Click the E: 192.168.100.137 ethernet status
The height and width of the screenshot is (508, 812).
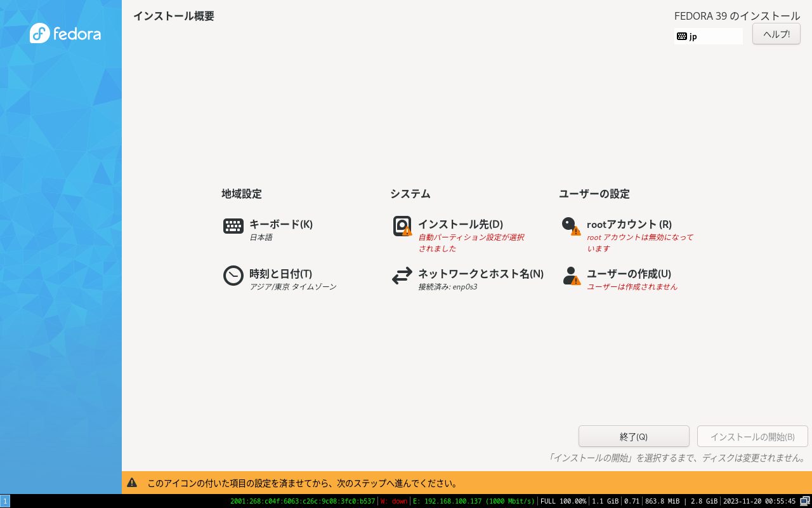point(474,501)
